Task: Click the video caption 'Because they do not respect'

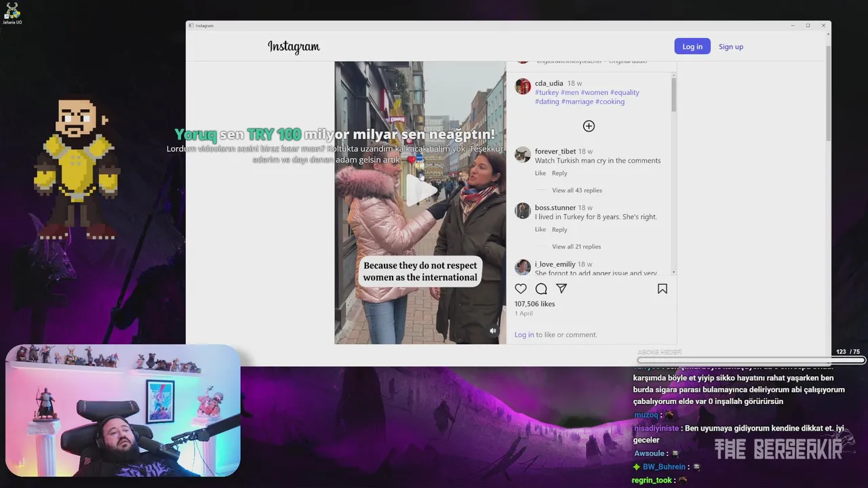Action: [x=420, y=266]
